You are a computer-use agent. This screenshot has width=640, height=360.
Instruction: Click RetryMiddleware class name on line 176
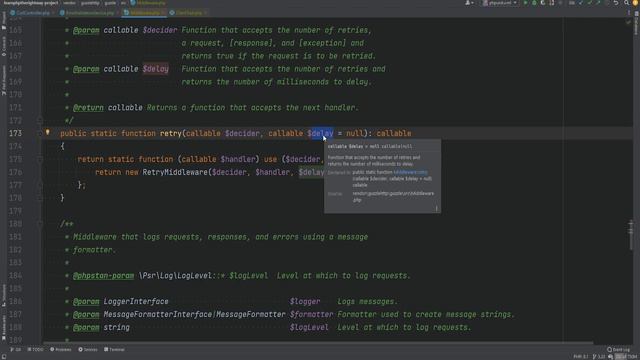click(175, 172)
